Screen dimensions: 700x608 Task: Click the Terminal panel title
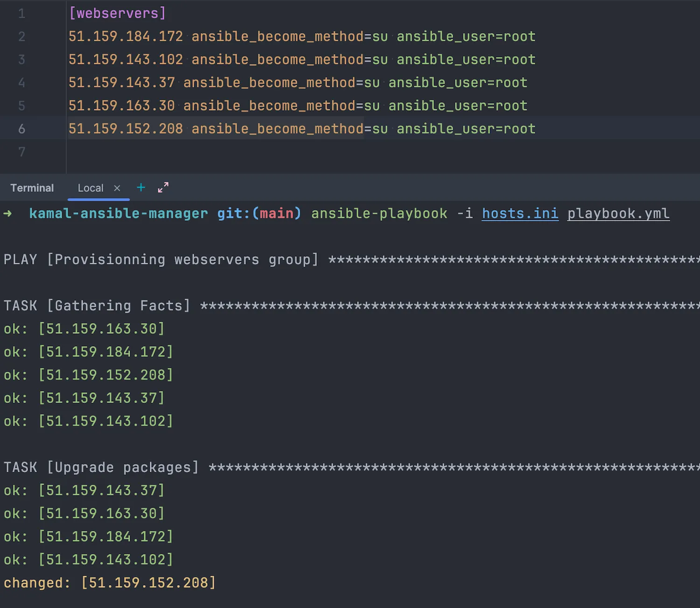point(32,188)
